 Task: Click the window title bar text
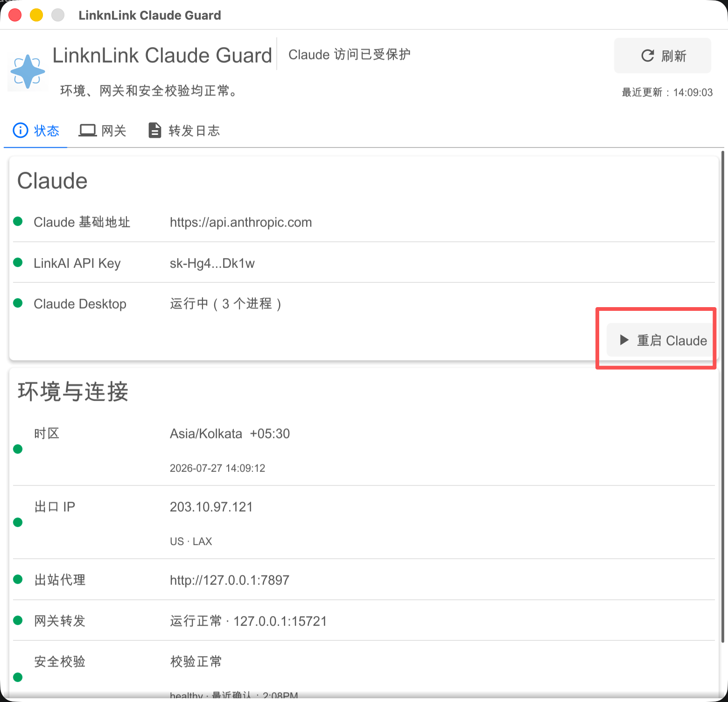pos(150,15)
